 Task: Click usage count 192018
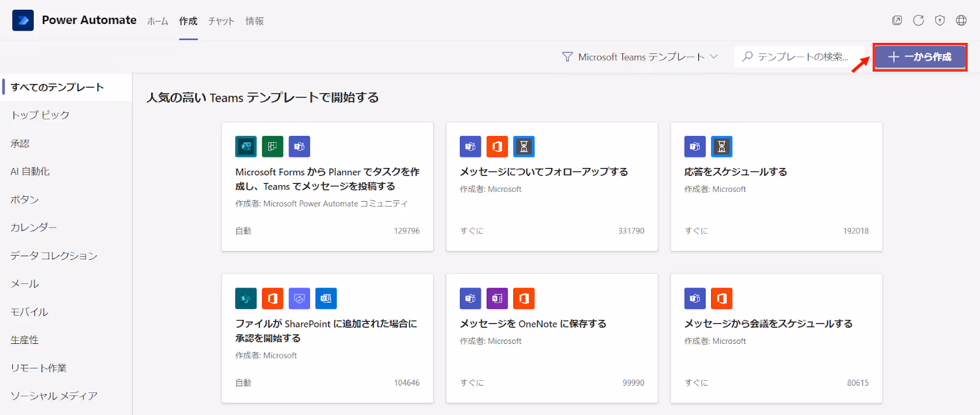856,230
